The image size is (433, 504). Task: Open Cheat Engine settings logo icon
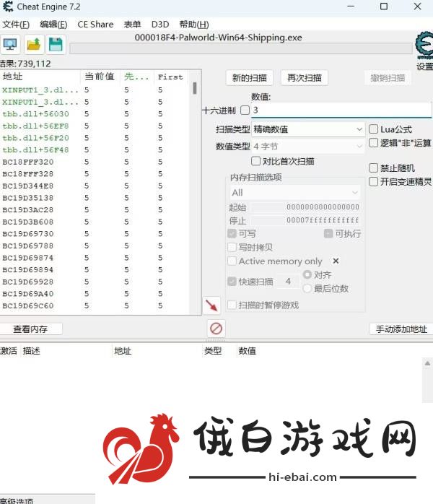(424, 45)
